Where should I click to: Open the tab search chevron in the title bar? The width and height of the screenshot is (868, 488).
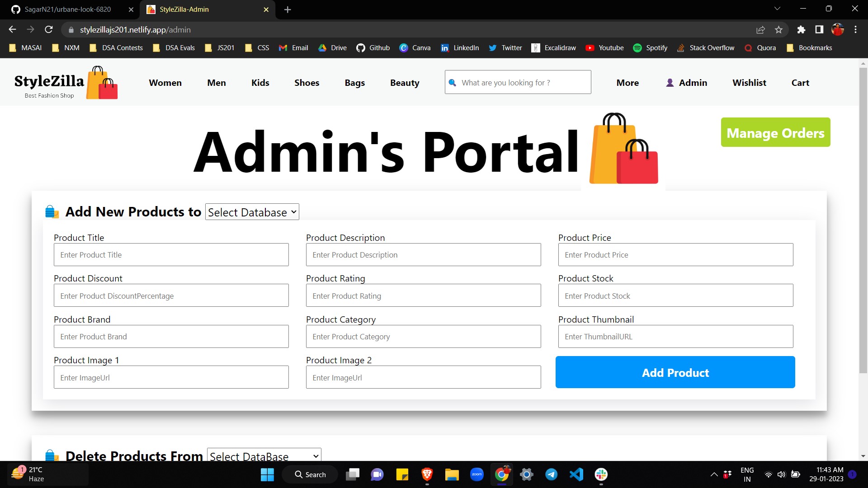click(x=777, y=9)
